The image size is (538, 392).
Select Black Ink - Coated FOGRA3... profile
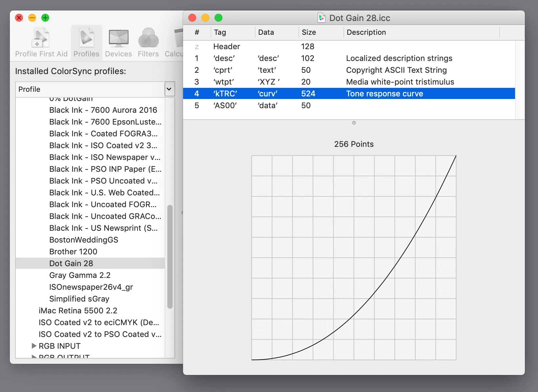tap(90, 134)
